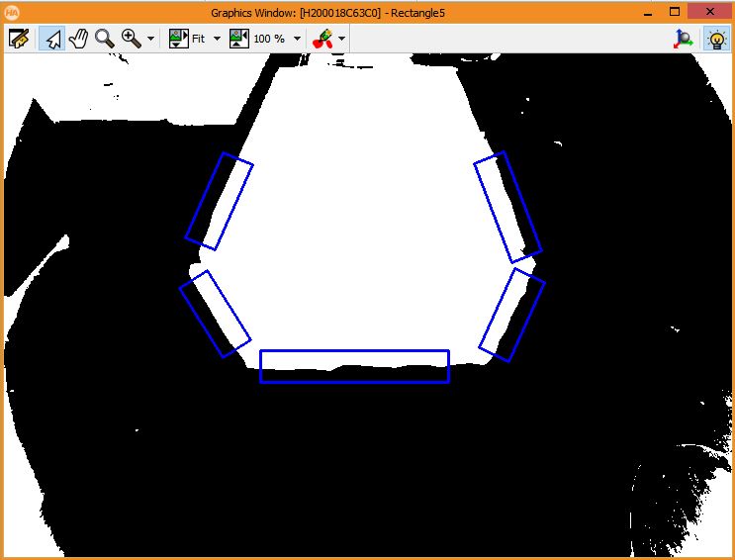
Task: Expand the Fit window-size dropdown
Action: 217,39
